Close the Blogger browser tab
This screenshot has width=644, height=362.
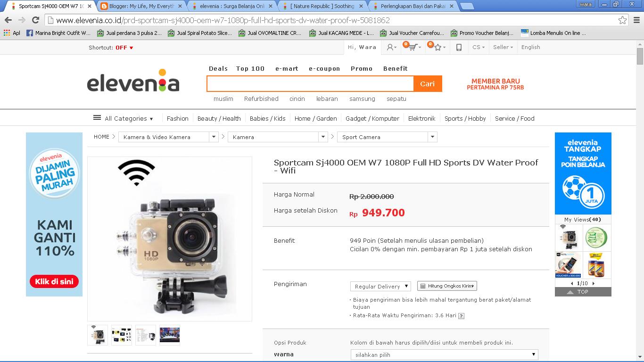point(180,6)
